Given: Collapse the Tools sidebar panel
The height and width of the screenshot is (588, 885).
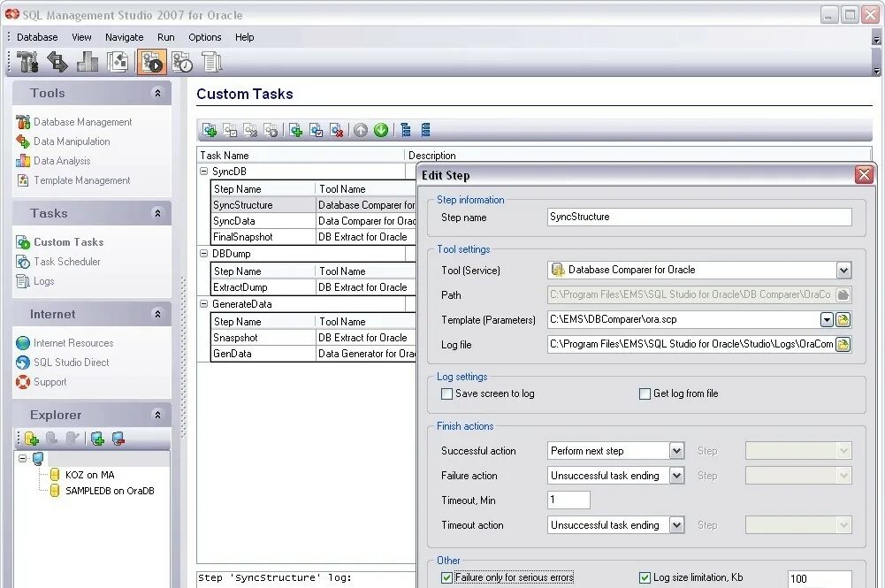Looking at the screenshot, I should [x=157, y=93].
